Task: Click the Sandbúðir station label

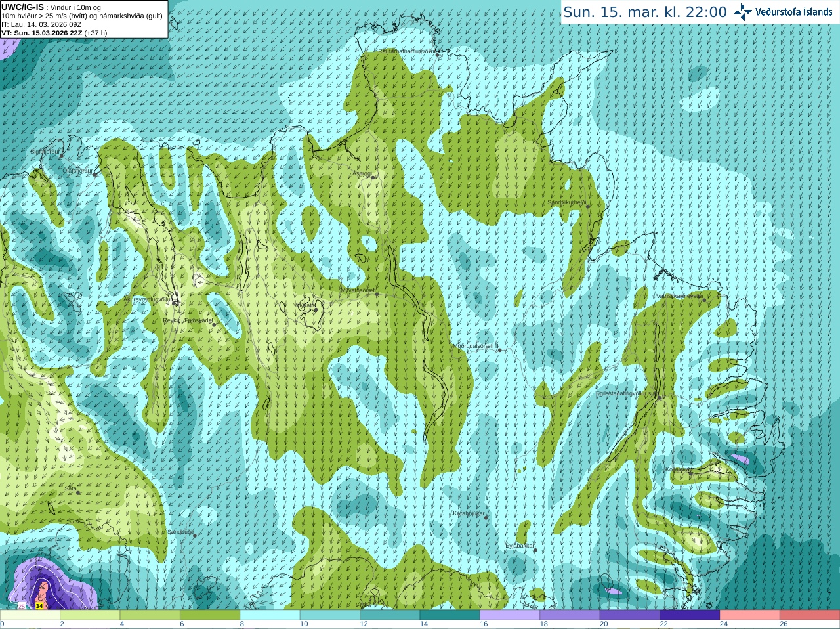Action: click(x=180, y=532)
